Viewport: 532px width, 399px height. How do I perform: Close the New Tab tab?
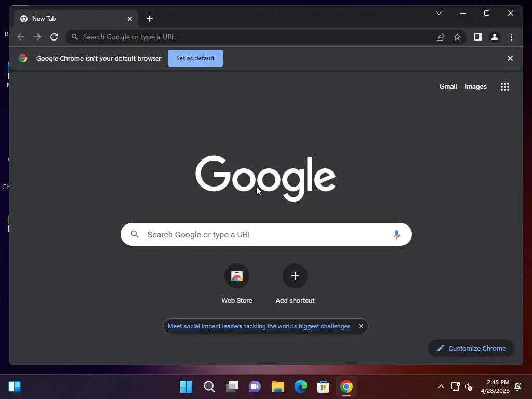point(129,19)
